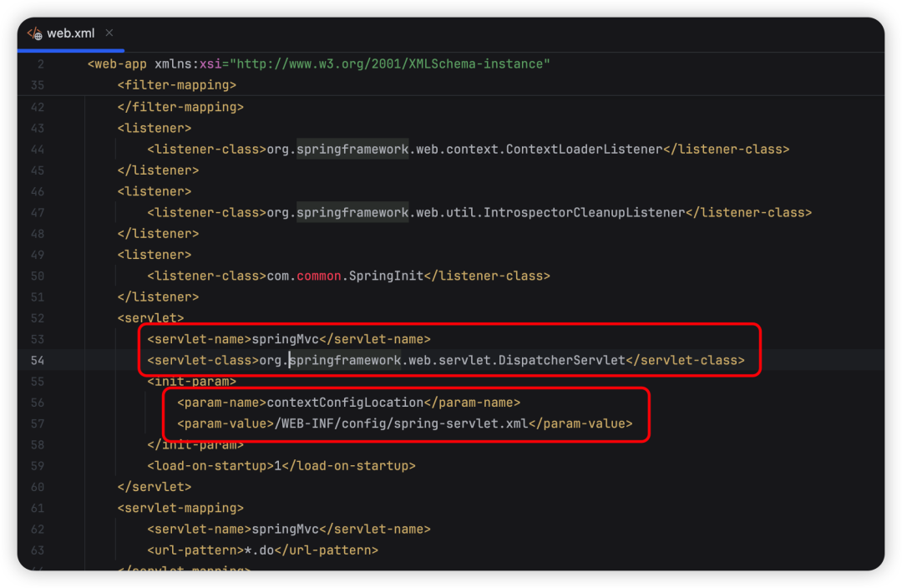Close the web.xml editor tab
The width and height of the screenshot is (902, 588).
(109, 33)
